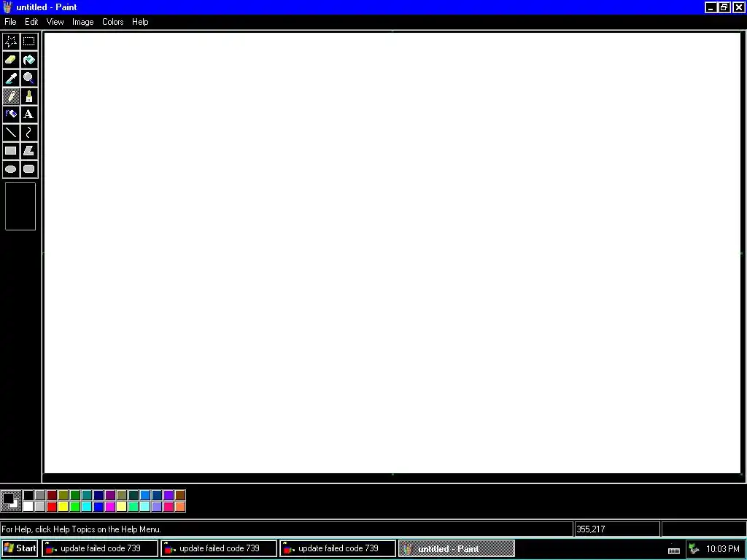Viewport: 747px width, 560px height.
Task: Choose the straight Line tool
Action: click(x=11, y=133)
